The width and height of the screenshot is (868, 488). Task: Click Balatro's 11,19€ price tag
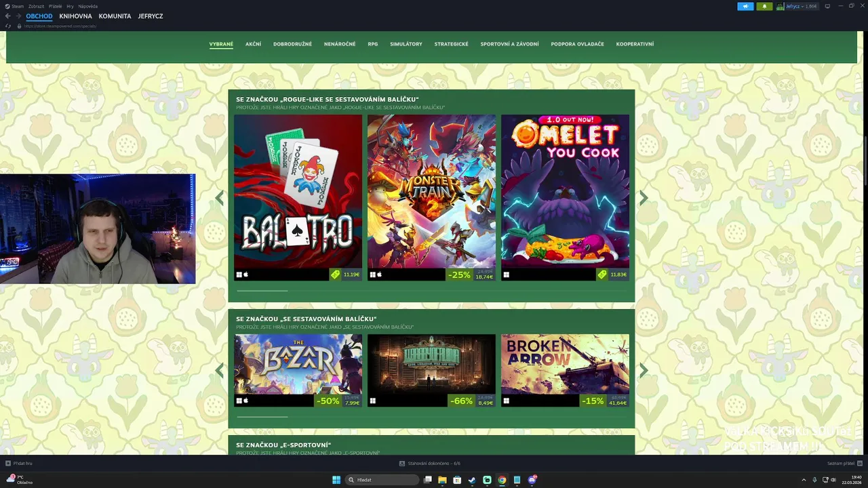345,274
